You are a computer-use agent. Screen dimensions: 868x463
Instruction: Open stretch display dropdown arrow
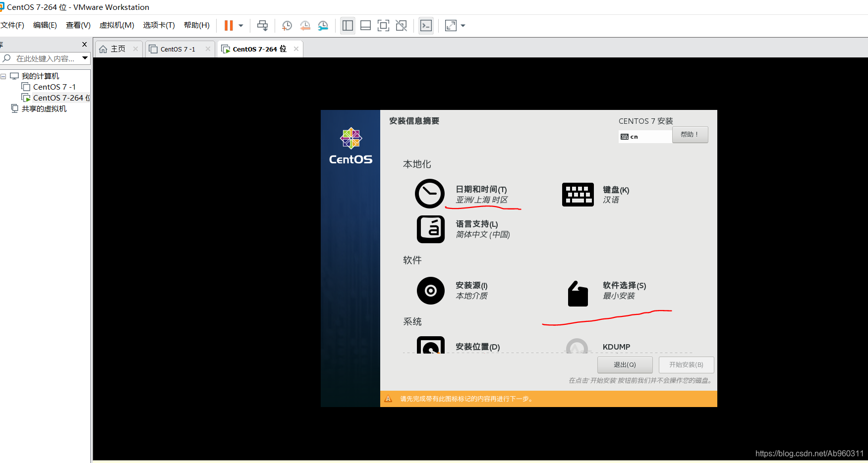coord(463,25)
